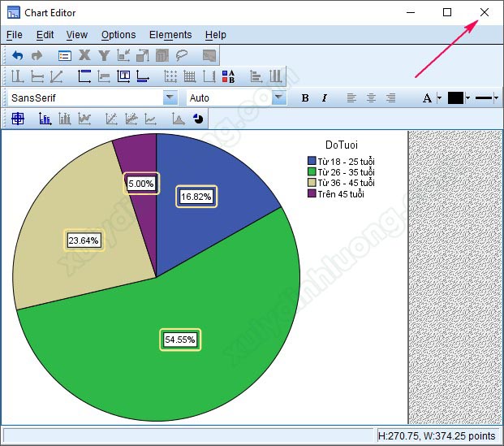Open the Elements menu
Screen dimensions: 504x446
click(170, 35)
